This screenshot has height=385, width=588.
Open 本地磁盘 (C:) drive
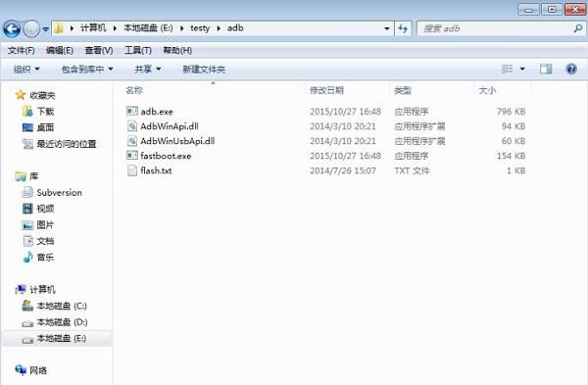(x=62, y=306)
